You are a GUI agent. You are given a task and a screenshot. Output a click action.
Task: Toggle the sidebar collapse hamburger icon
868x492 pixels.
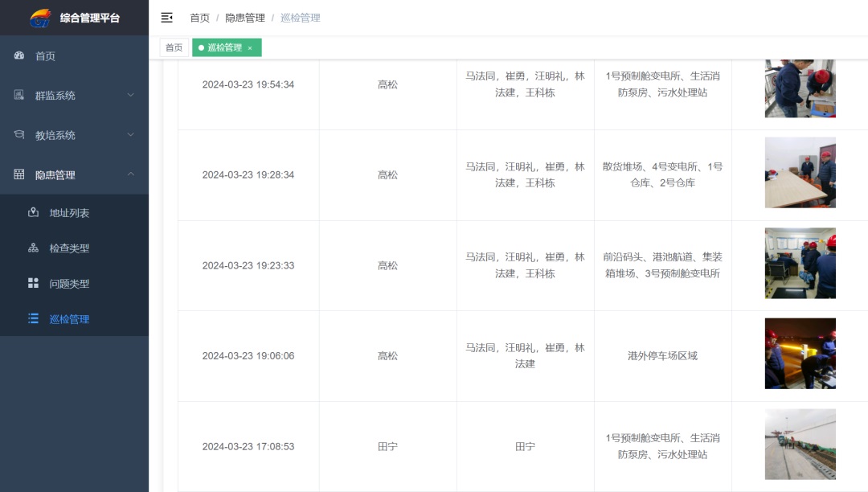click(167, 18)
